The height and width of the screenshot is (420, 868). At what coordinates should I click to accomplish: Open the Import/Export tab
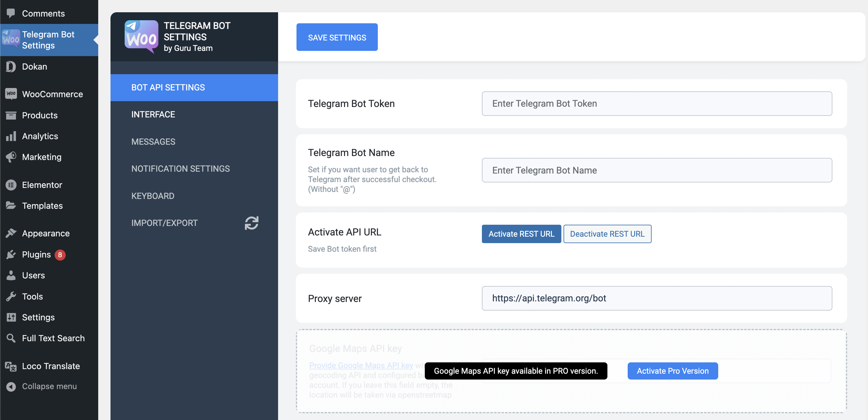point(194,223)
